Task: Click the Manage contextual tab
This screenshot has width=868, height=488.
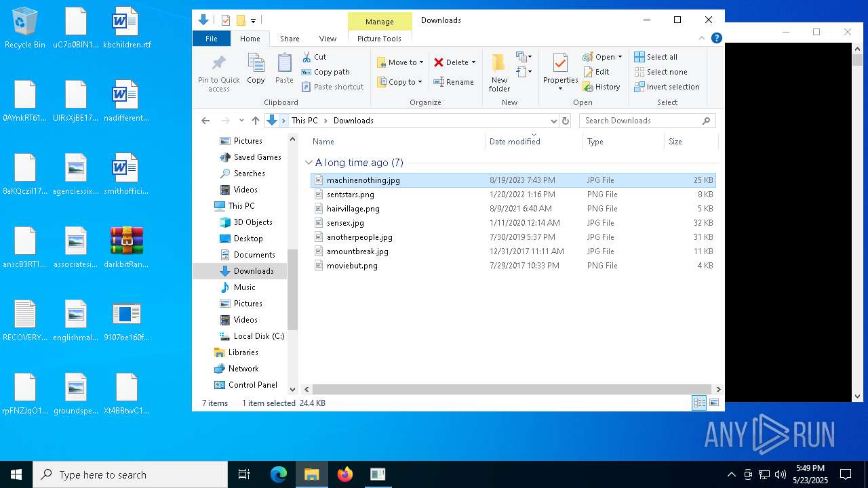Action: tap(379, 22)
